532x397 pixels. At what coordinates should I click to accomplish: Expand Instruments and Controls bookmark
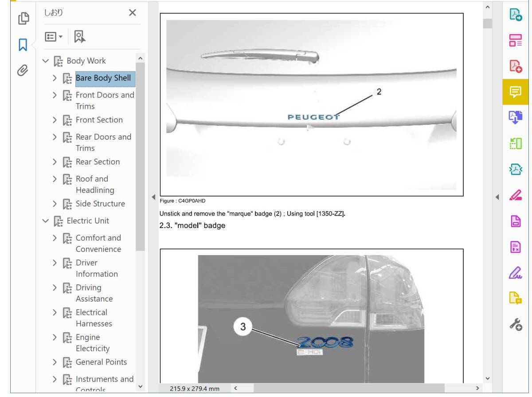(x=55, y=379)
